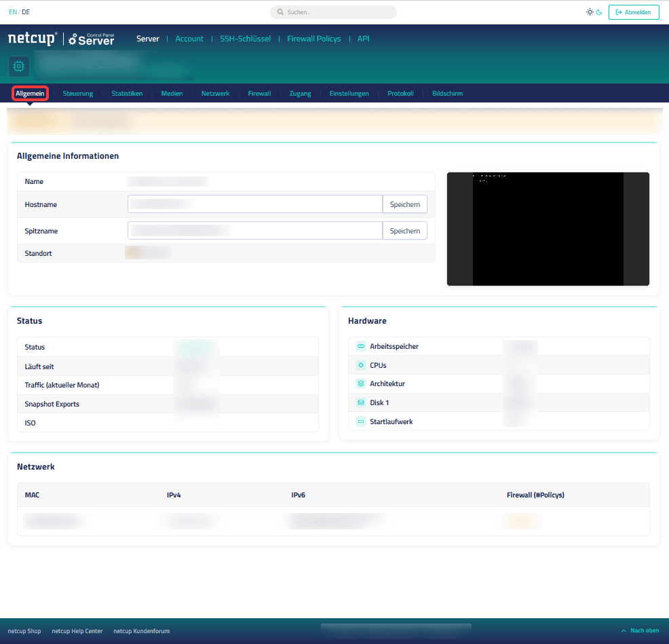The height and width of the screenshot is (644, 669).
Task: Click the Firewall (#Policys) column header
Action: (x=535, y=495)
